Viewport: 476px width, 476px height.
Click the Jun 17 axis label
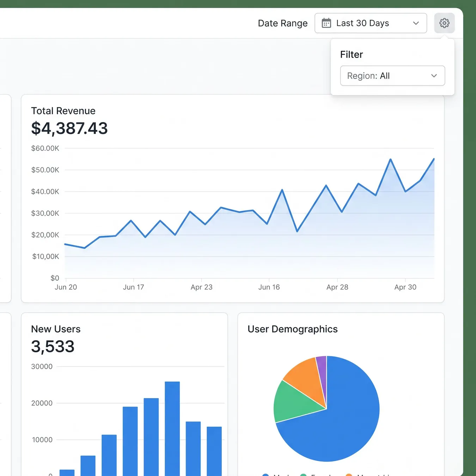(x=134, y=287)
